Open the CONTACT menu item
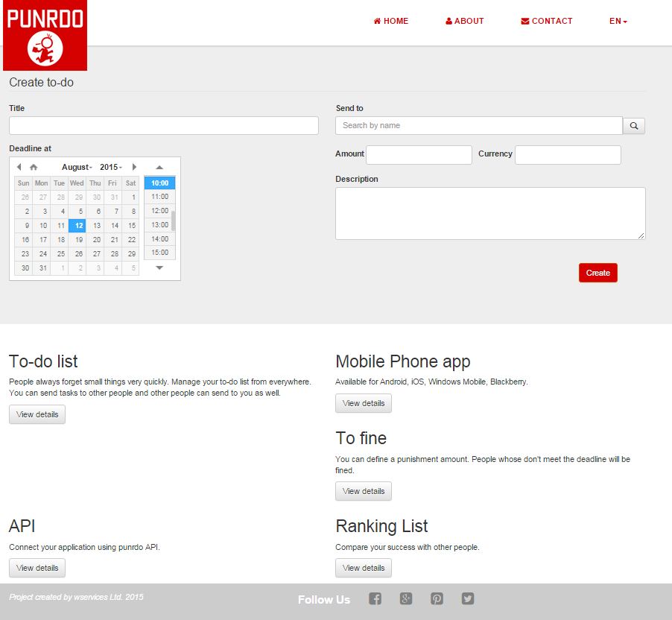The image size is (672, 620). (x=547, y=21)
